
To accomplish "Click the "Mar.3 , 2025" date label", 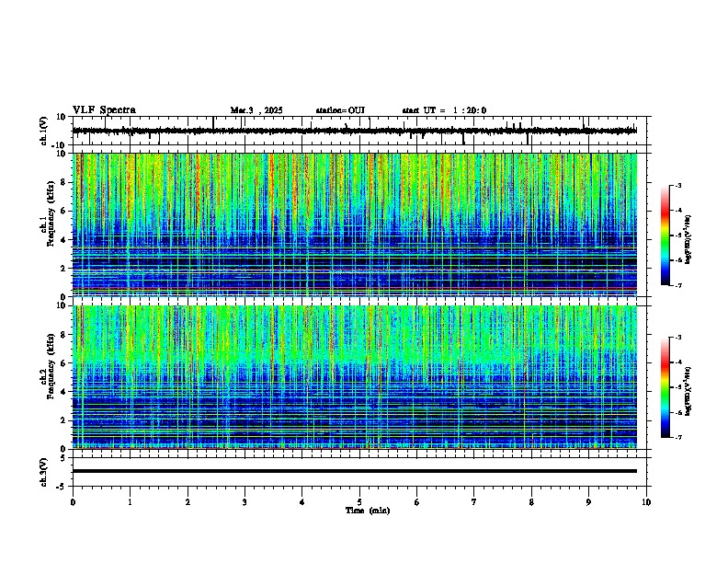I will click(x=256, y=110).
